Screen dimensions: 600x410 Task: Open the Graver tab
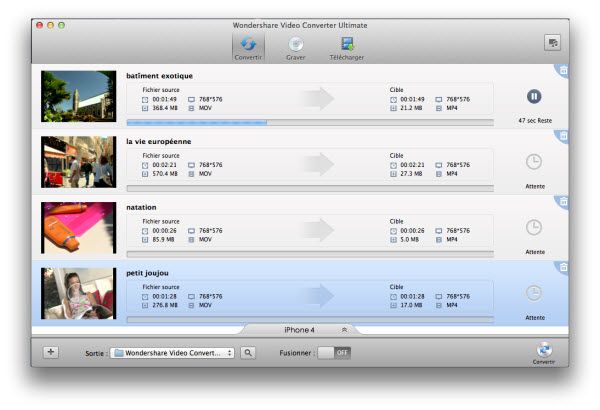(295, 49)
